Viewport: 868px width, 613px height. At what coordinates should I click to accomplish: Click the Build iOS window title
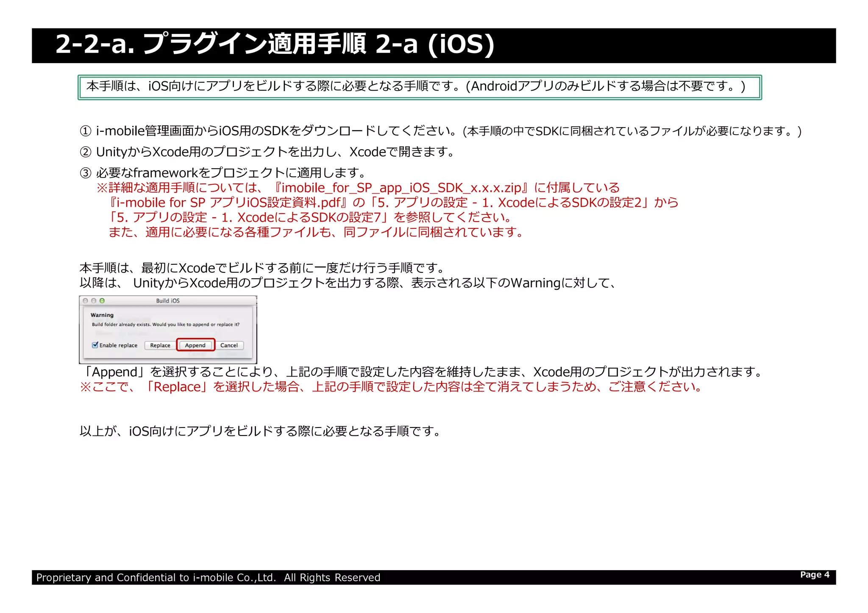click(168, 301)
